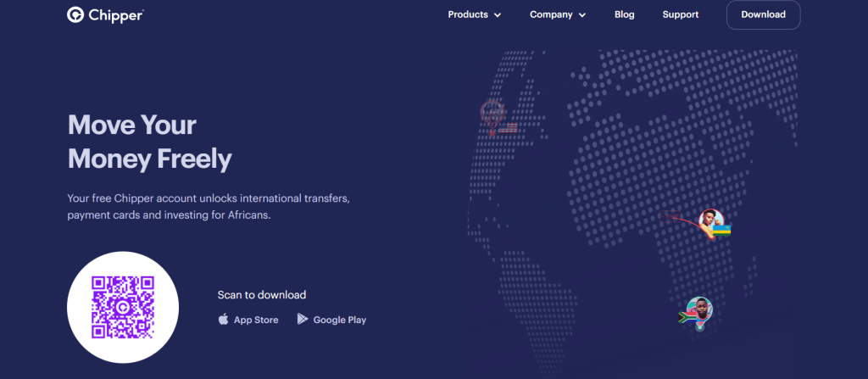Click the US flag map pin
The width and height of the screenshot is (868, 379).
(x=497, y=118)
